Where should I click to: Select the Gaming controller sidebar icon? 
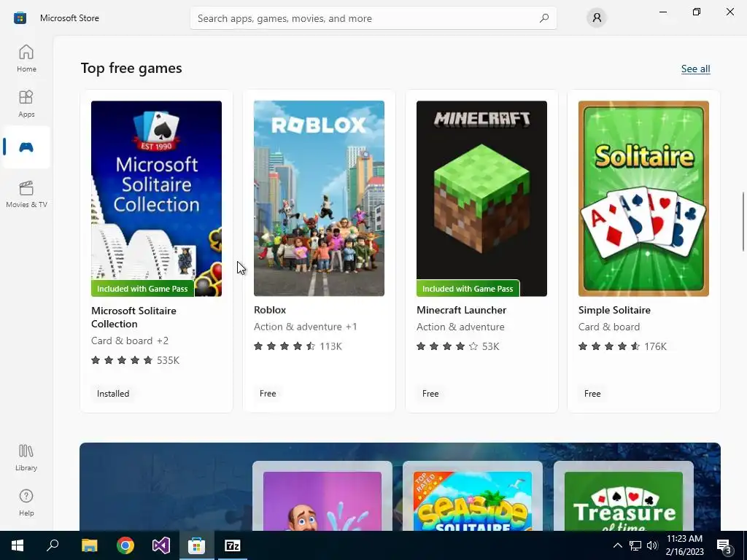[26, 147]
